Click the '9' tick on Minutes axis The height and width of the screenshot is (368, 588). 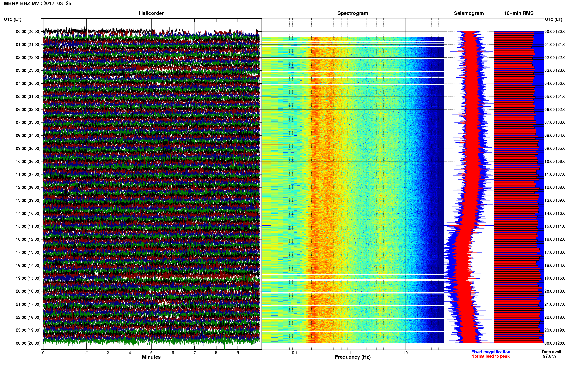coord(238,353)
